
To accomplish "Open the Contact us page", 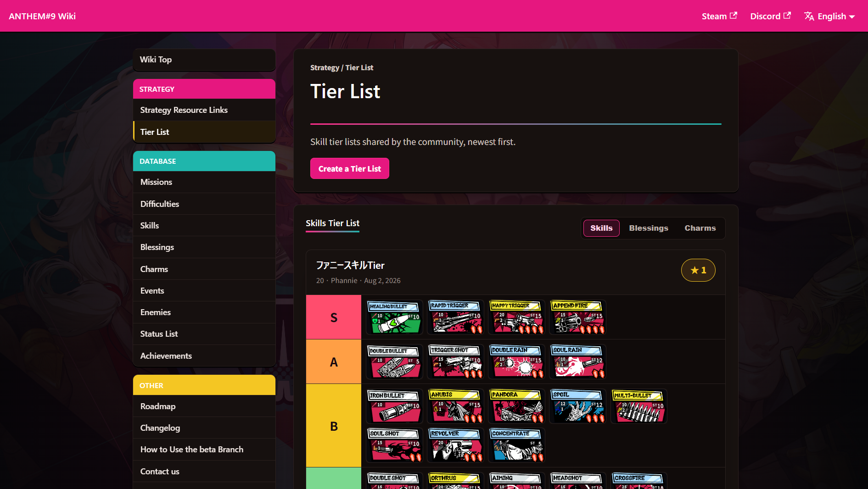I will 204,472.
